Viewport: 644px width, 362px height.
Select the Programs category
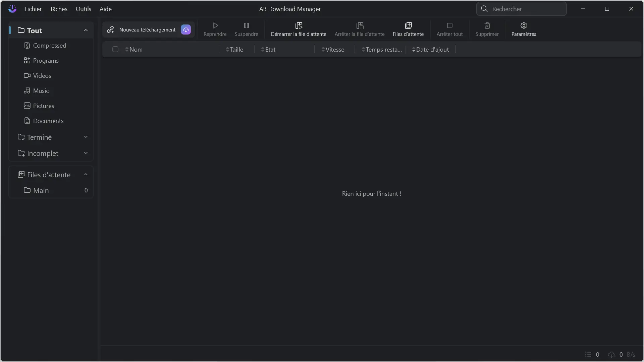coord(51,61)
